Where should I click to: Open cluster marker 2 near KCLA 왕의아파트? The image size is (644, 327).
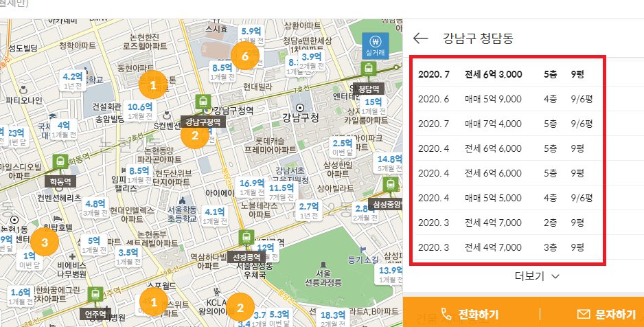point(240,307)
